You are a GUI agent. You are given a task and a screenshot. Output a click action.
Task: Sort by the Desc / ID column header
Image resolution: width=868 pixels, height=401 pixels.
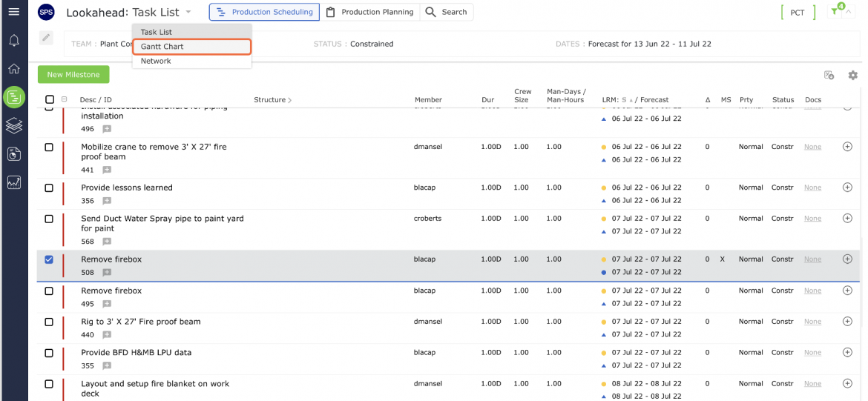pyautogui.click(x=96, y=100)
